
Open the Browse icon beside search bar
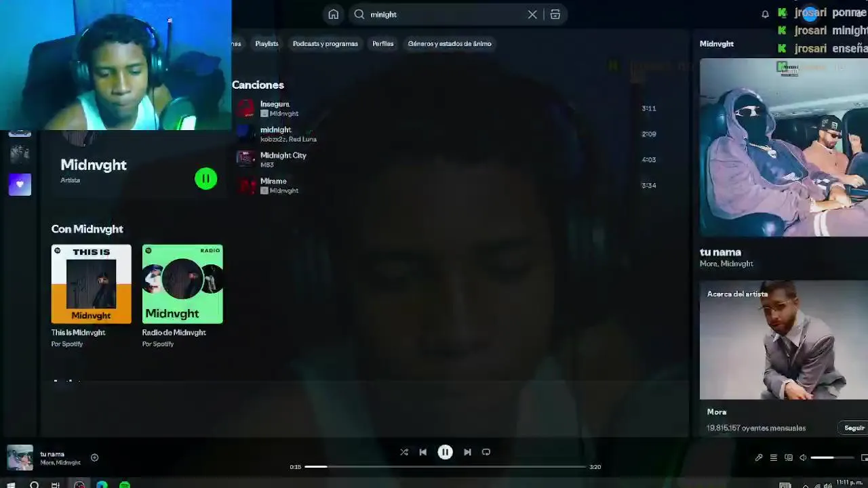(555, 14)
